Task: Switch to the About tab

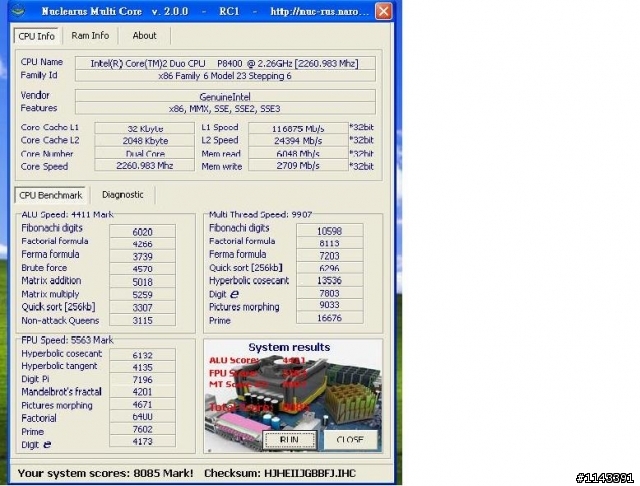Action: (144, 36)
